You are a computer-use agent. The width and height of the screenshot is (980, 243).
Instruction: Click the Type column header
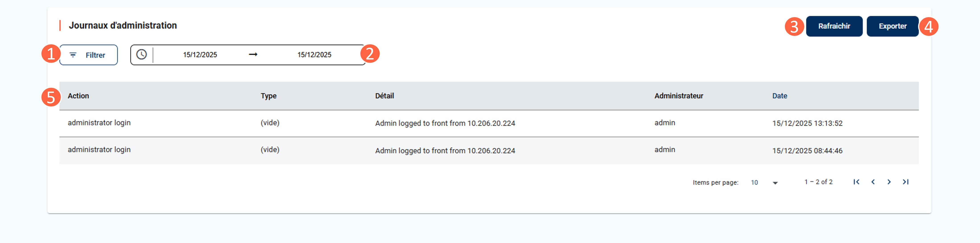(269, 96)
